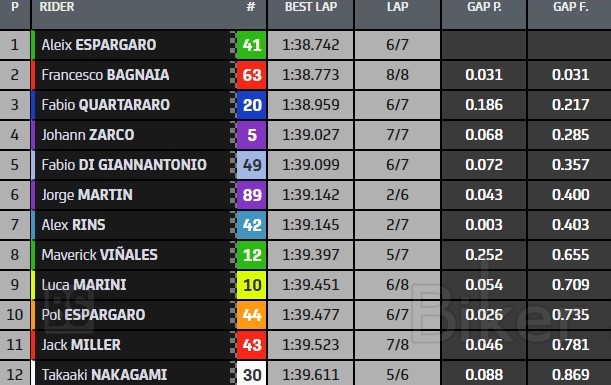The image size is (611, 385).
Task: Click the RIDER column header
Action: pyautogui.click(x=57, y=7)
